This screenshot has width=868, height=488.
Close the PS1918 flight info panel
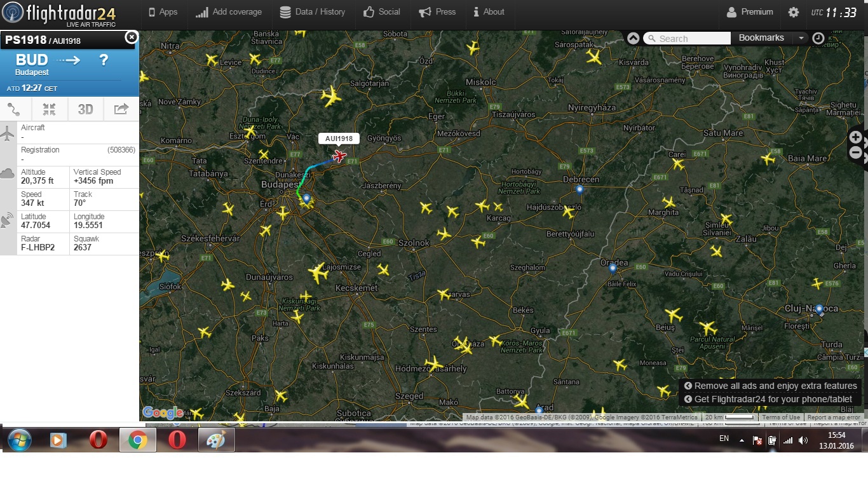[x=131, y=37]
